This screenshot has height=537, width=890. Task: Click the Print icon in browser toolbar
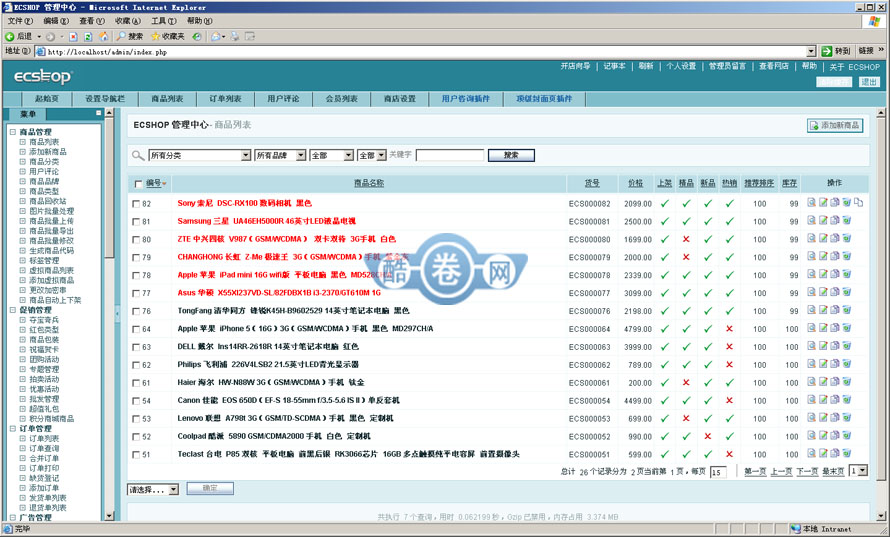tap(234, 36)
